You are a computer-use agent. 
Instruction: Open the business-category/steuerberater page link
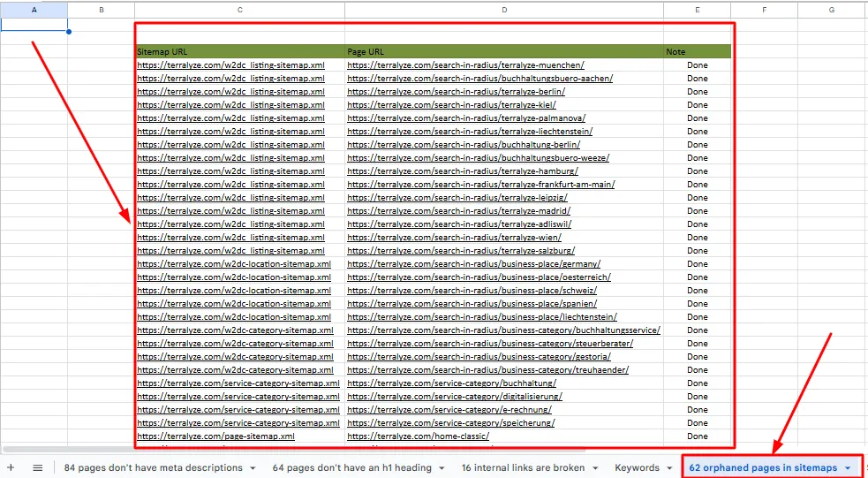click(490, 344)
